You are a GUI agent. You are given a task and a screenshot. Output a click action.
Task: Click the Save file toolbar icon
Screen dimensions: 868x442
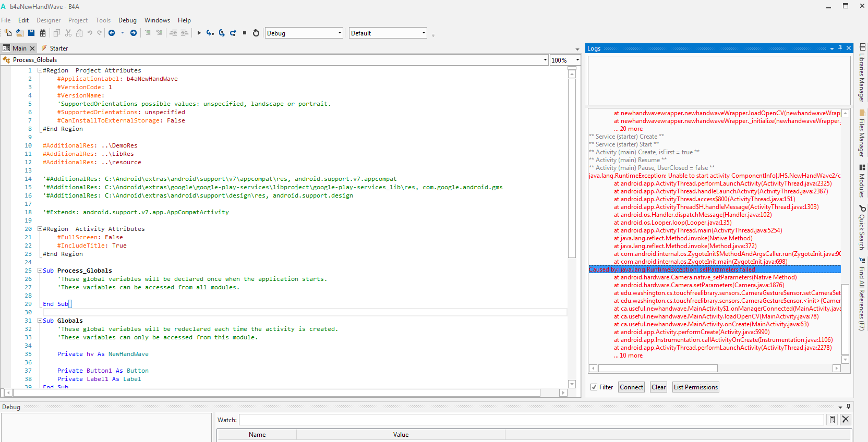click(x=31, y=33)
